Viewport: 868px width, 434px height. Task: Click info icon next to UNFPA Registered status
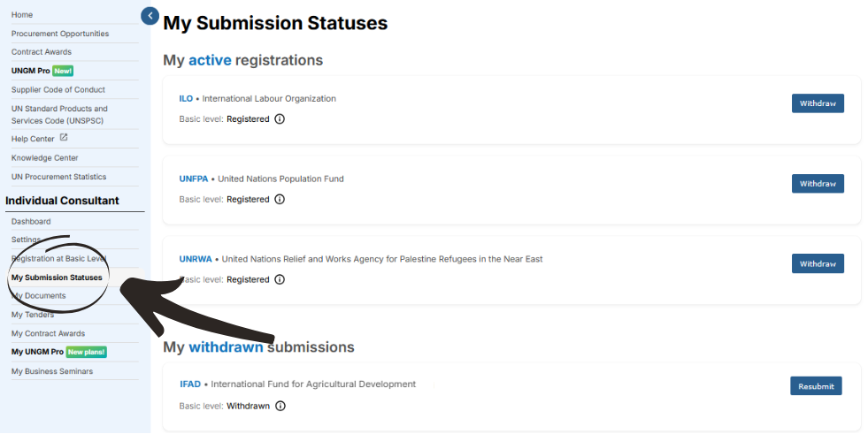click(x=280, y=199)
